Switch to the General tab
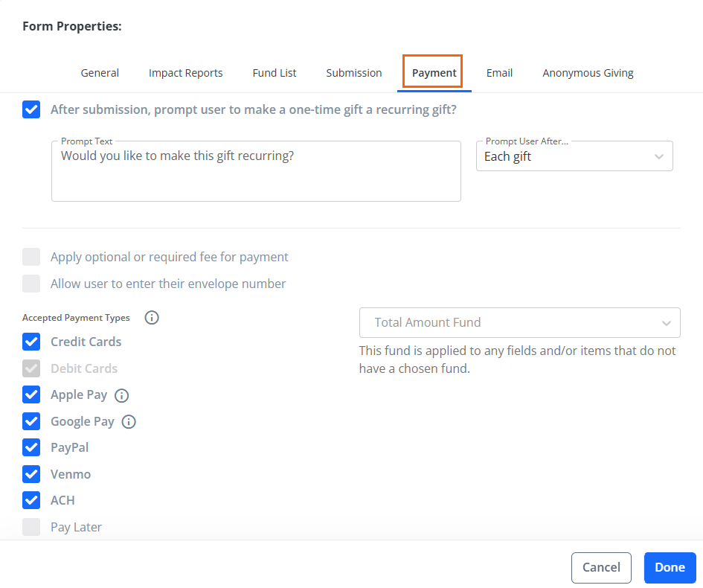 [x=100, y=73]
